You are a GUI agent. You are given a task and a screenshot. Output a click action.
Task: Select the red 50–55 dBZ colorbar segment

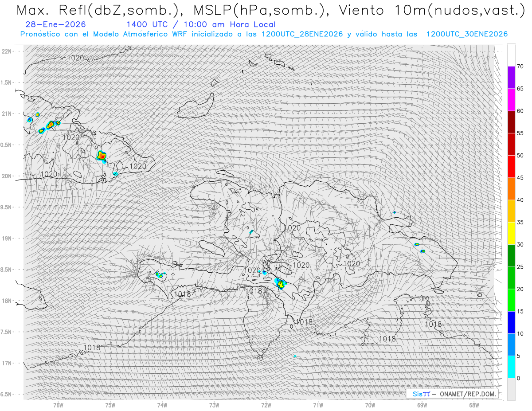pyautogui.click(x=511, y=144)
